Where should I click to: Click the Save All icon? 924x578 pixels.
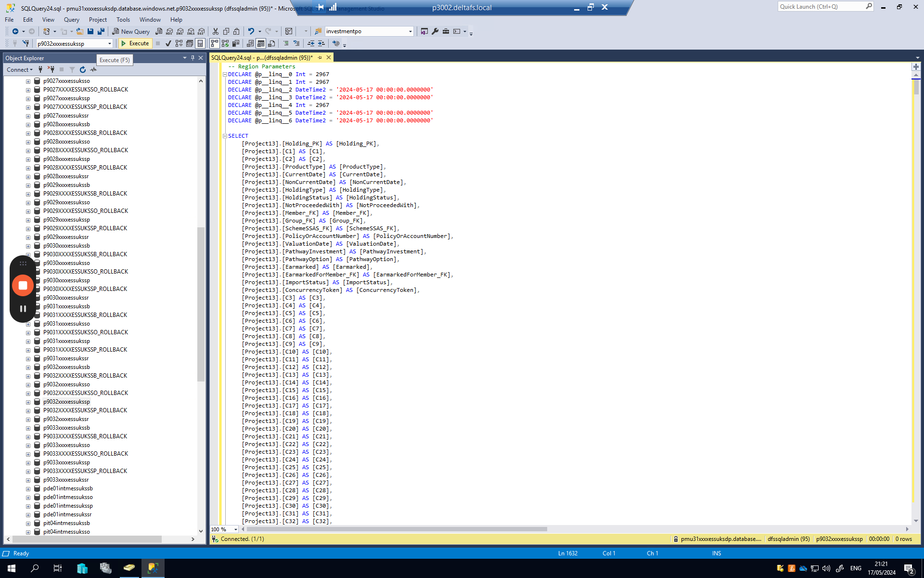[101, 31]
